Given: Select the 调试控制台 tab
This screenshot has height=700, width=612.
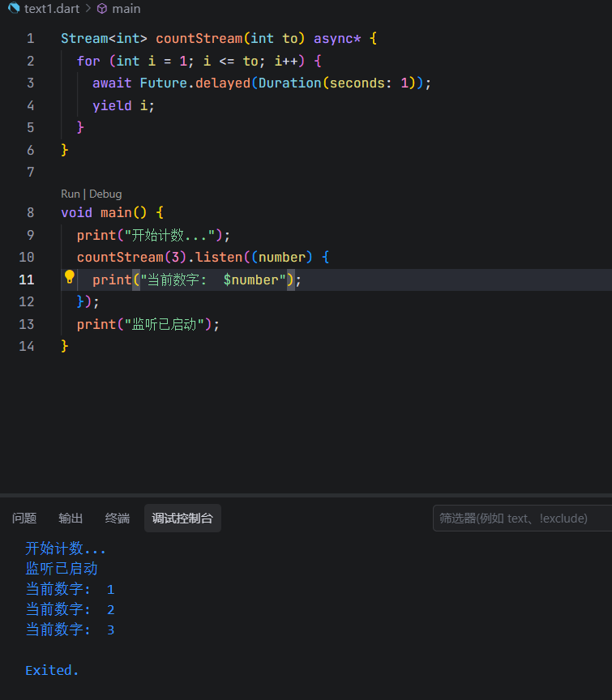Looking at the screenshot, I should tap(182, 518).
